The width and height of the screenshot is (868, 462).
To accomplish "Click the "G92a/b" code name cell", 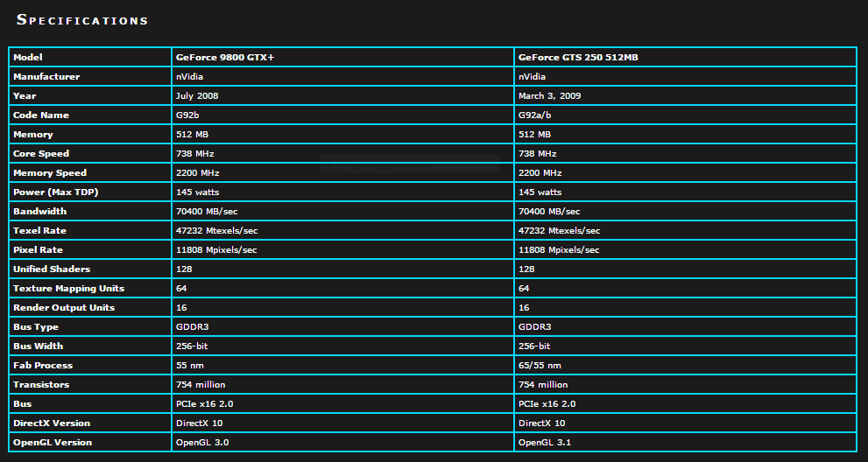I will [535, 115].
